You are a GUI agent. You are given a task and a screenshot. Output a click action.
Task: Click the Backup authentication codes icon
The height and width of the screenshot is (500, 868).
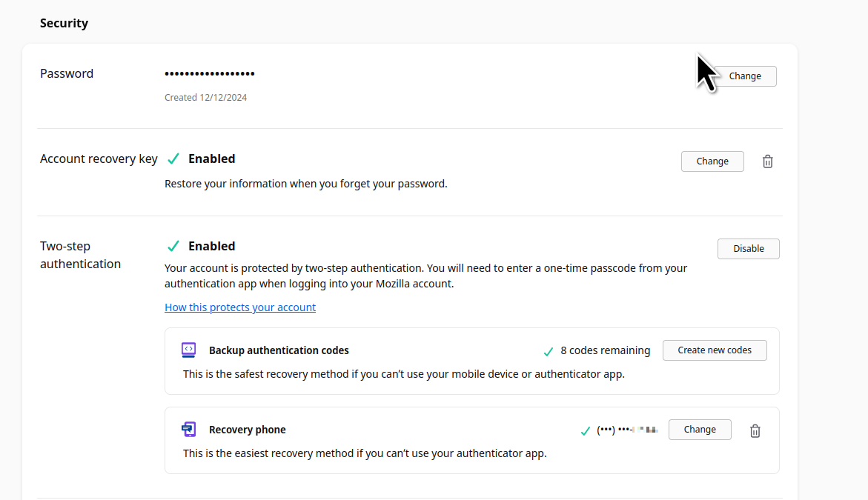point(188,350)
